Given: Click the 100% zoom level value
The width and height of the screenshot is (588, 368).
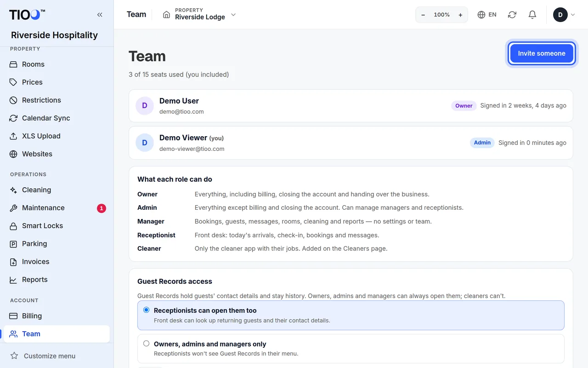Looking at the screenshot, I should pyautogui.click(x=441, y=15).
